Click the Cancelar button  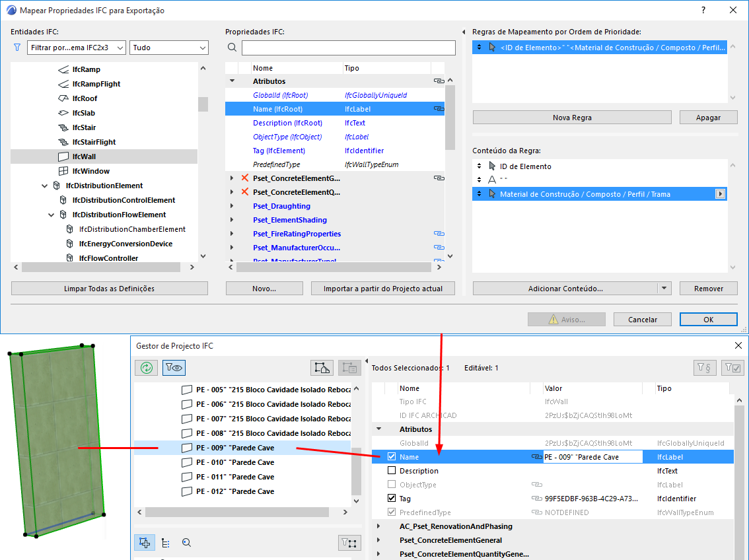(x=643, y=320)
